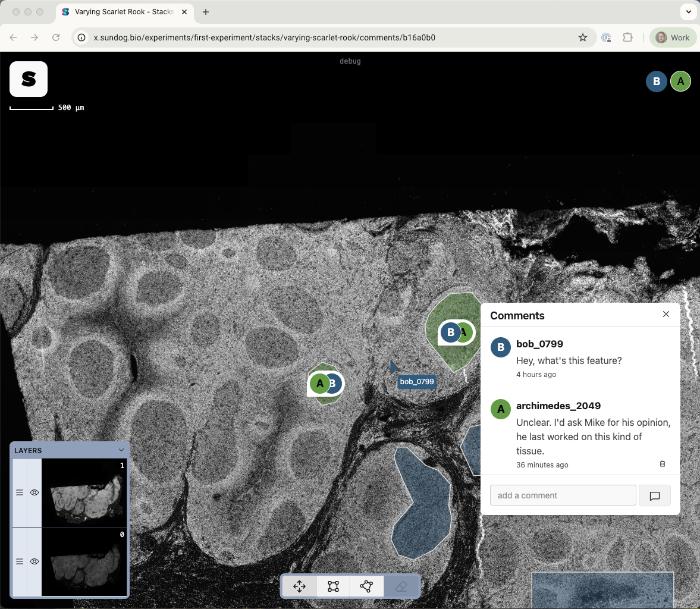This screenshot has height=609, width=700.
Task: Select the rectangle annotation tool
Action: 334,586
